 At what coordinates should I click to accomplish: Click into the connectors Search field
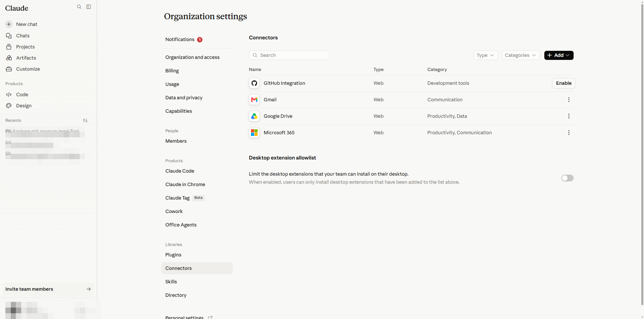(289, 55)
